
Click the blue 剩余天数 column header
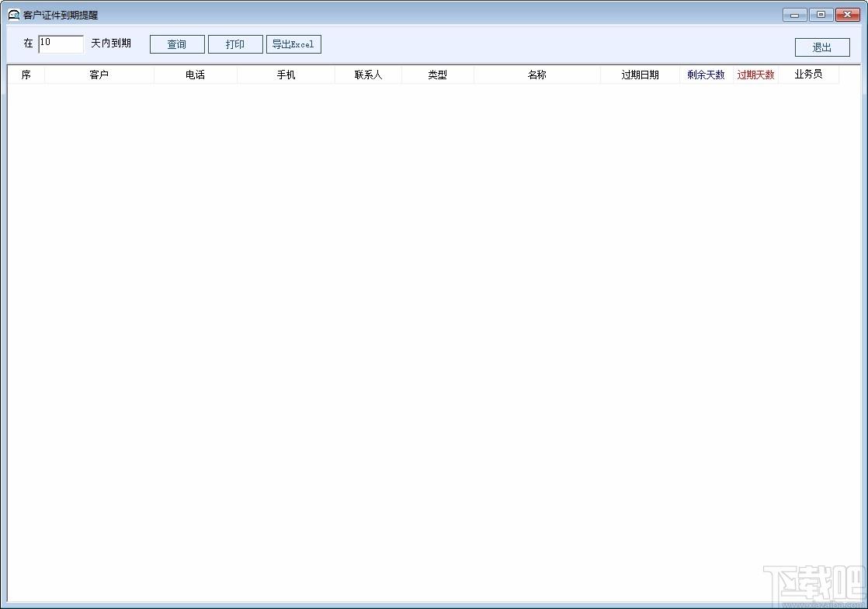click(707, 75)
